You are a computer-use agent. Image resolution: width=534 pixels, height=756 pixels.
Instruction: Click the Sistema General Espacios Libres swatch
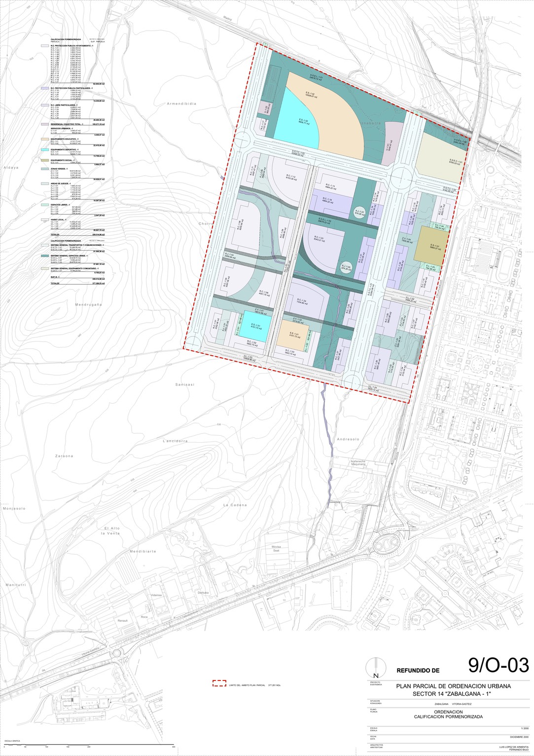[x=45, y=256]
